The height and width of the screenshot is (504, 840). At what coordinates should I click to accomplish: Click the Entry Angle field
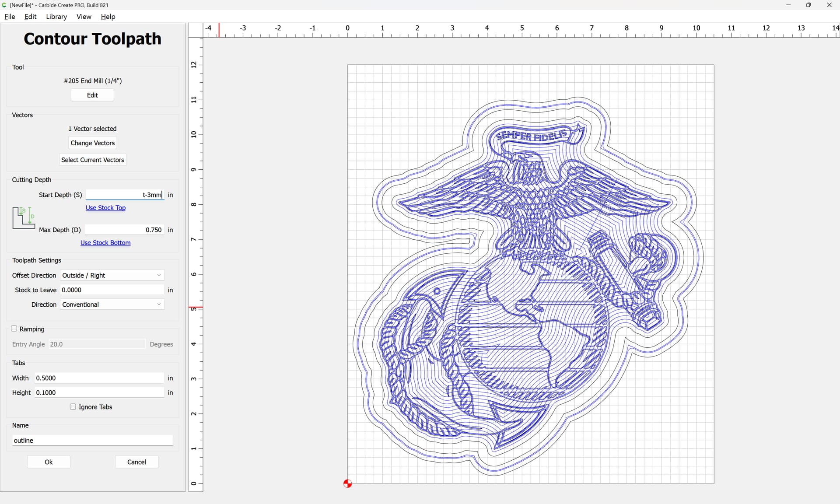[97, 344]
